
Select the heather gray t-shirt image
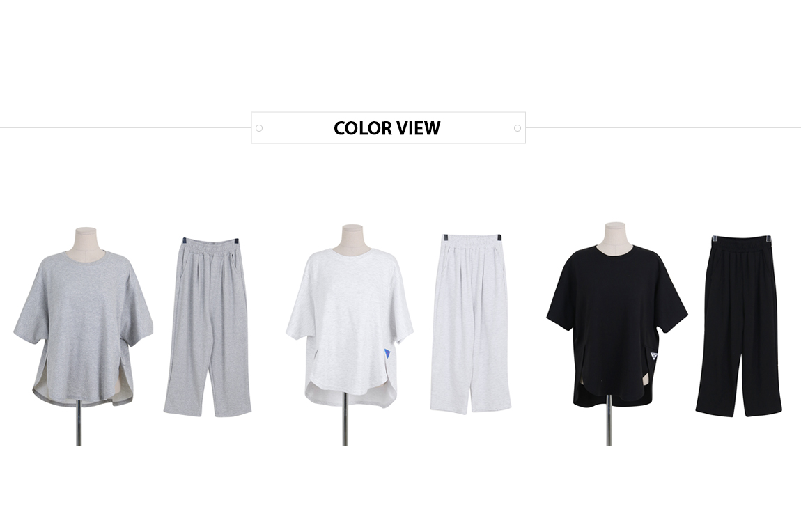click(83, 328)
